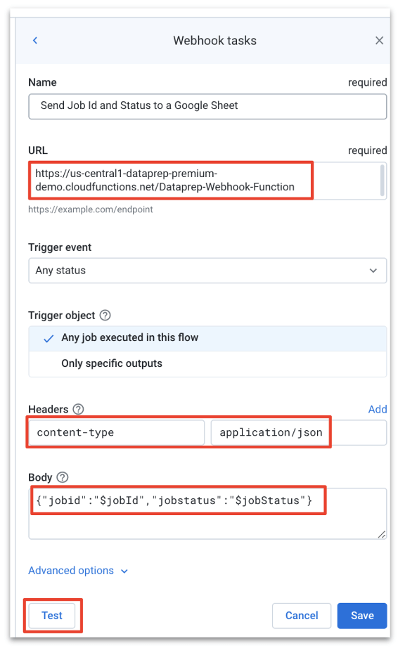Viewport: 398px width, 648px height.
Task: Select Any job executed in this flow
Action: (207, 338)
